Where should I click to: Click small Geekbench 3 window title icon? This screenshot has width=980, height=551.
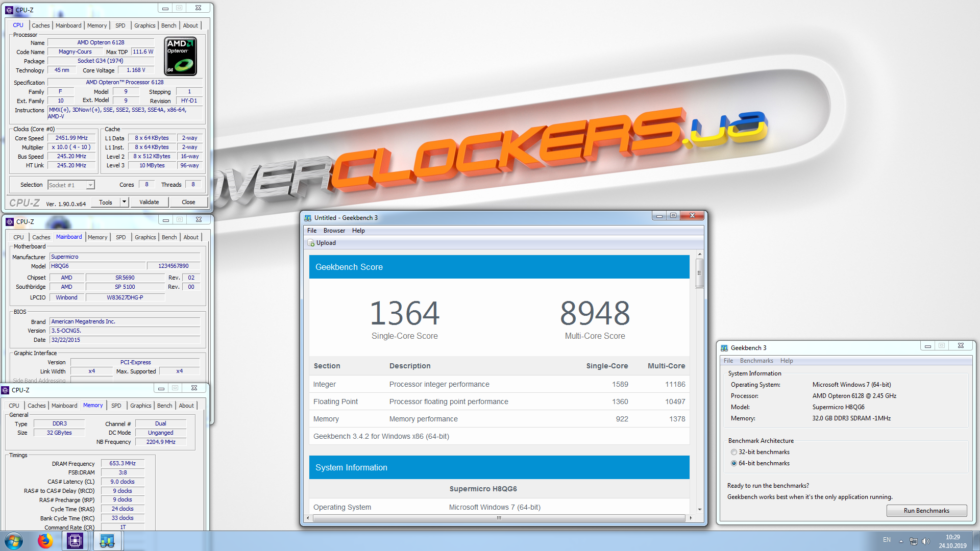tap(724, 348)
